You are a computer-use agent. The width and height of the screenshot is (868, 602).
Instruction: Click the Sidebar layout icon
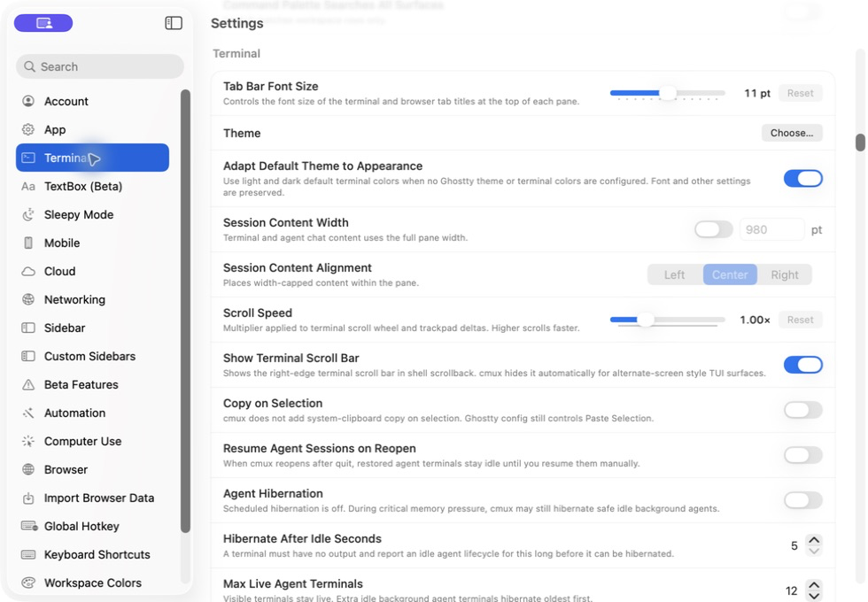click(x=28, y=328)
